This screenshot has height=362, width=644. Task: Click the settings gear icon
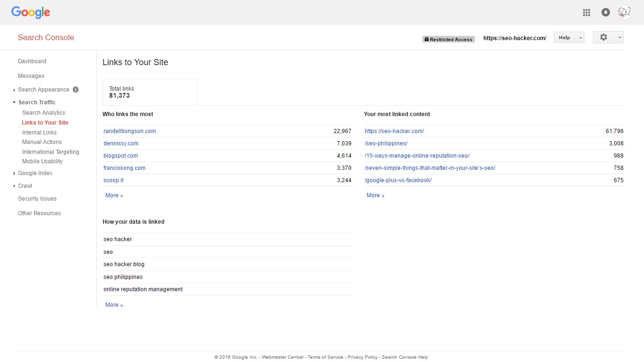(603, 37)
